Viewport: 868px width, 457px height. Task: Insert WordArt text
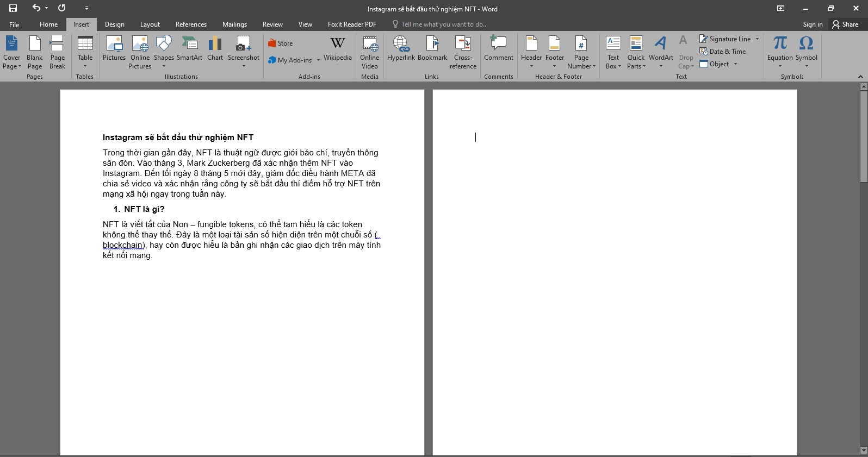pyautogui.click(x=661, y=53)
